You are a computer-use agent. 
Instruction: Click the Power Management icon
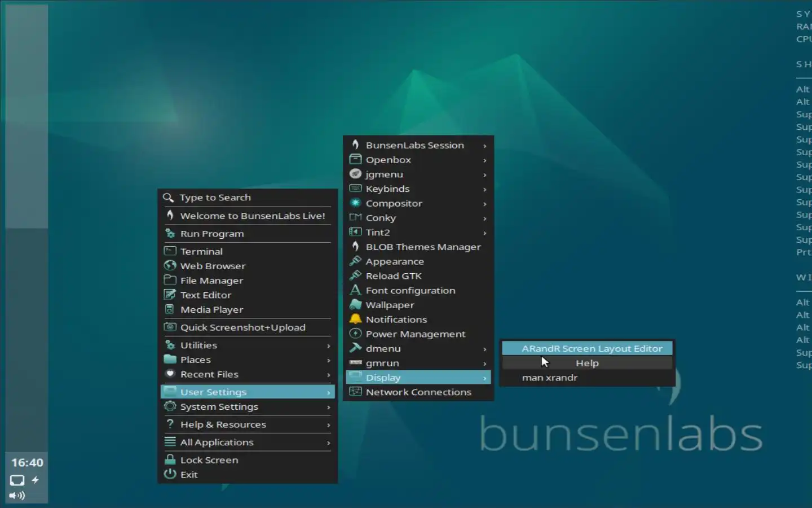point(355,334)
